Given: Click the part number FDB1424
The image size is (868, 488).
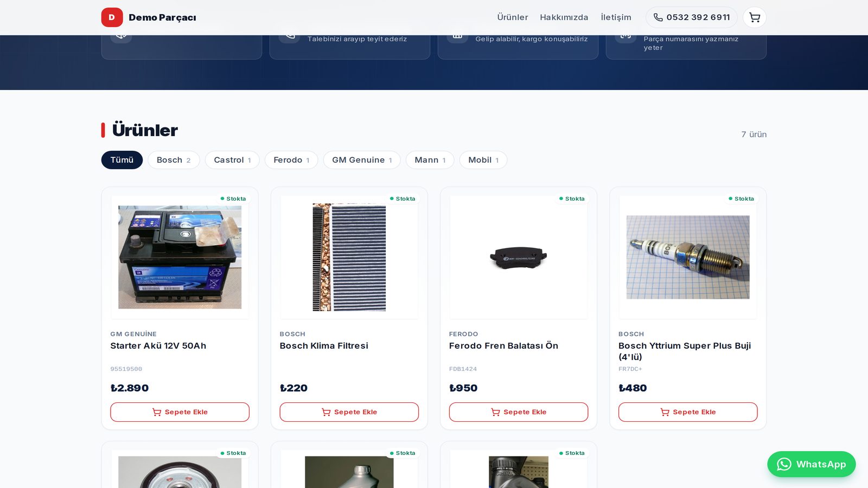Looking at the screenshot, I should [463, 369].
